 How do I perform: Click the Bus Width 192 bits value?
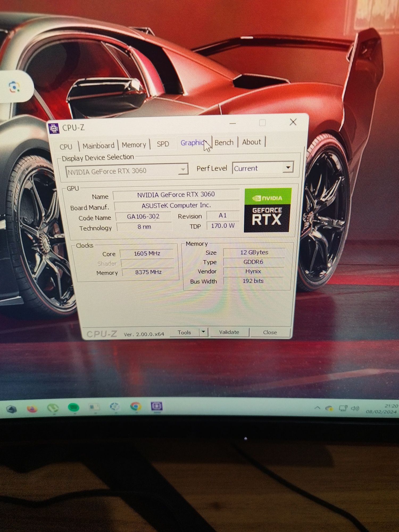pyautogui.click(x=253, y=281)
